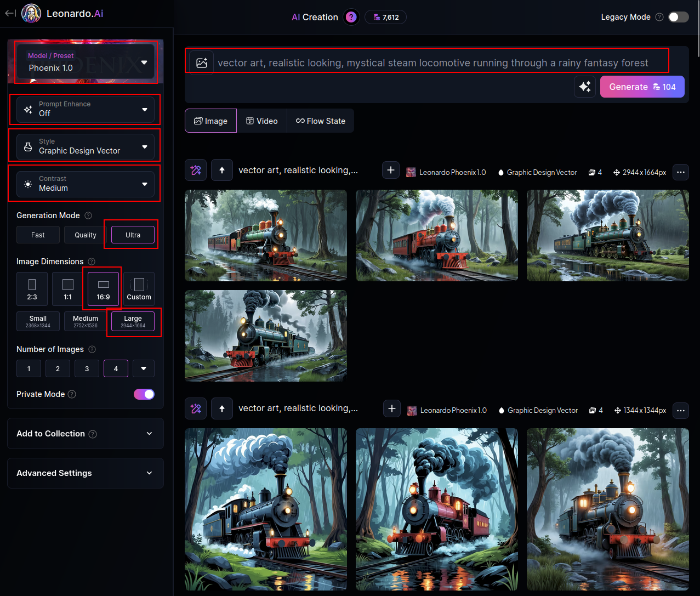Click the image upload icon in prompt box
Viewport: 700px width, 596px height.
202,63
